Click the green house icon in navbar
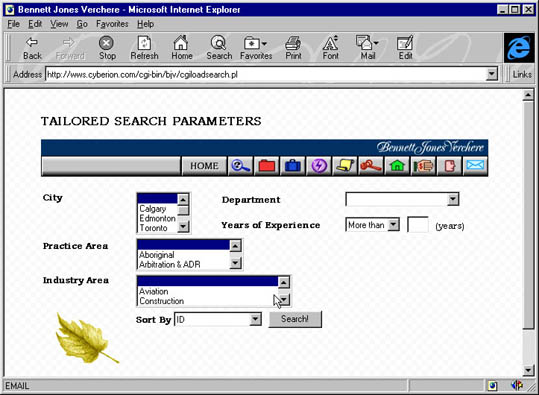This screenshot has height=395, width=539. coord(397,166)
